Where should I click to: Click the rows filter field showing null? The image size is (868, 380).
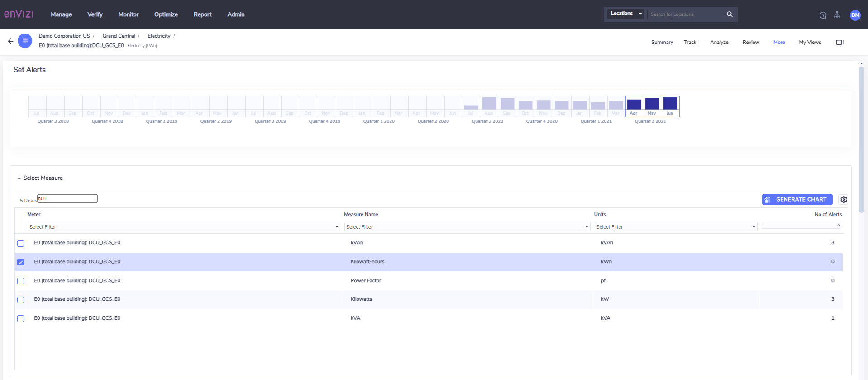[x=67, y=198]
